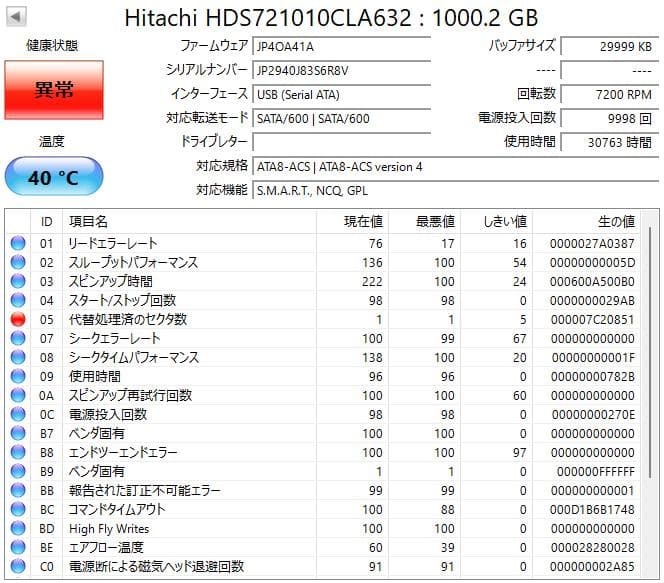Click the interface field USB (Serial ATA)
This screenshot has width=664, height=583.
[342, 94]
